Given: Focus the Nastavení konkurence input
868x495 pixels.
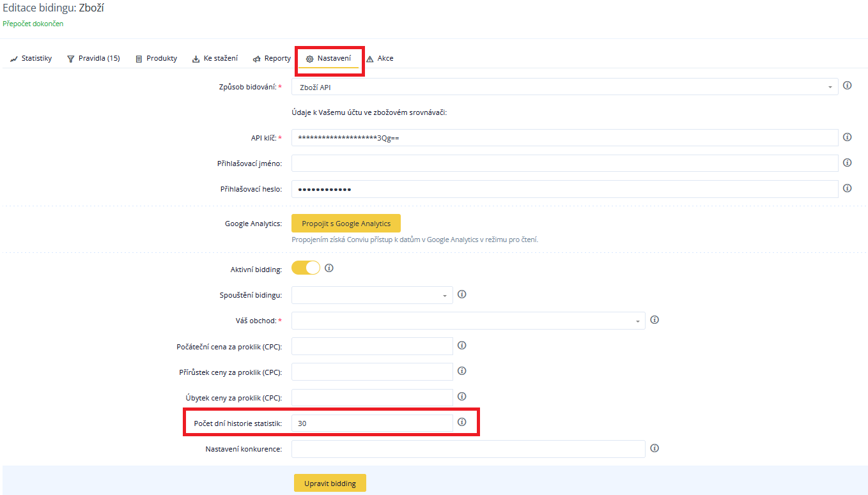Looking at the screenshot, I should pos(469,449).
